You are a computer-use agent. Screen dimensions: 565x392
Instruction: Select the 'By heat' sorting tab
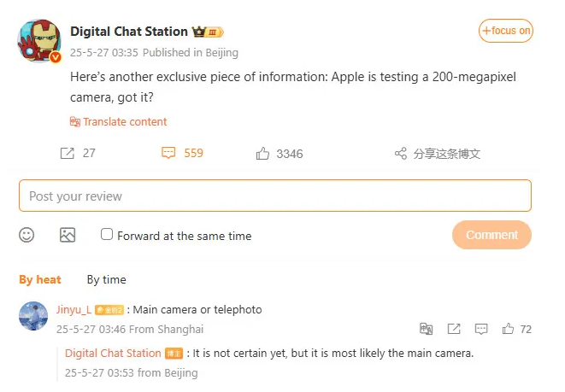(40, 279)
